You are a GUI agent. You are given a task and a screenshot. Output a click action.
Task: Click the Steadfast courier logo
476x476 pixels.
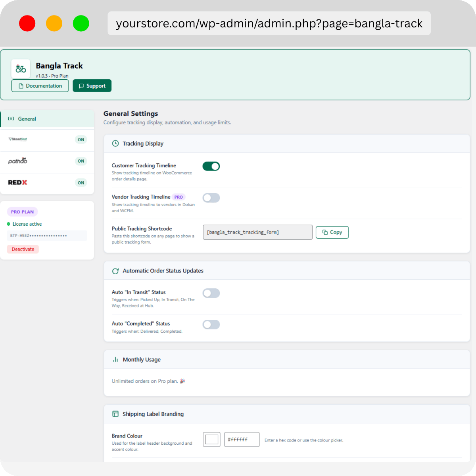[18, 139]
